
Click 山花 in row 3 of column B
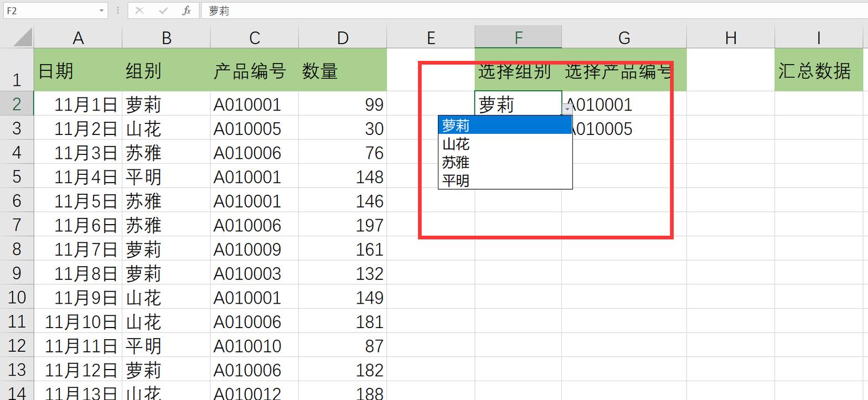(x=166, y=128)
